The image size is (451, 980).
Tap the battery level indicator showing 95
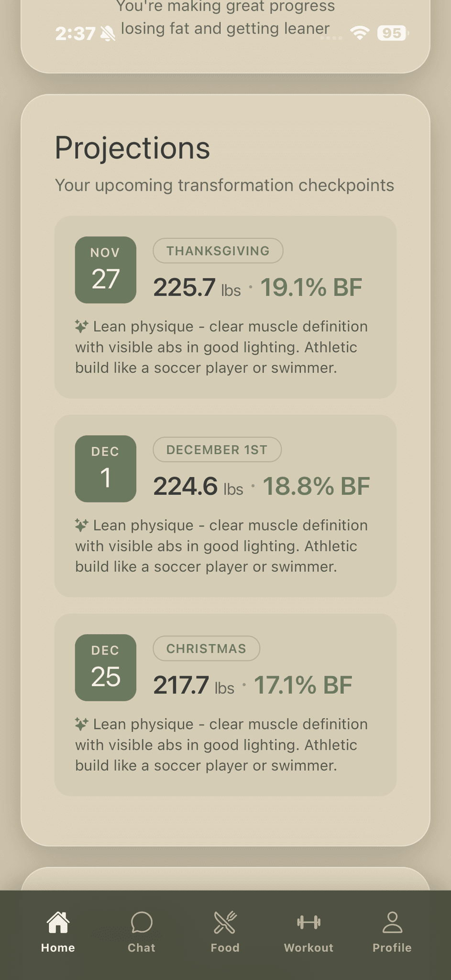tap(393, 33)
